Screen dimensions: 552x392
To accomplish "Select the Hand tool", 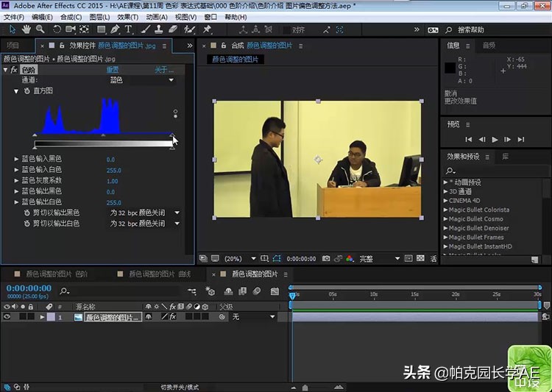I will (26, 29).
